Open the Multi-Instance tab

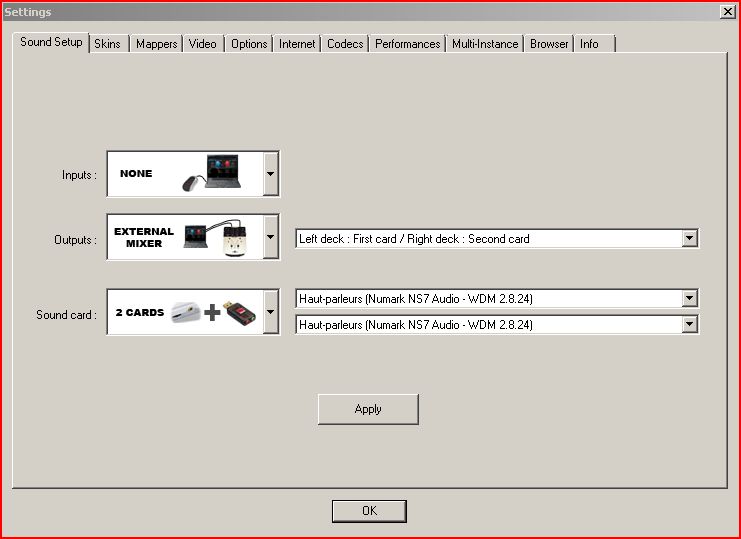(x=485, y=44)
